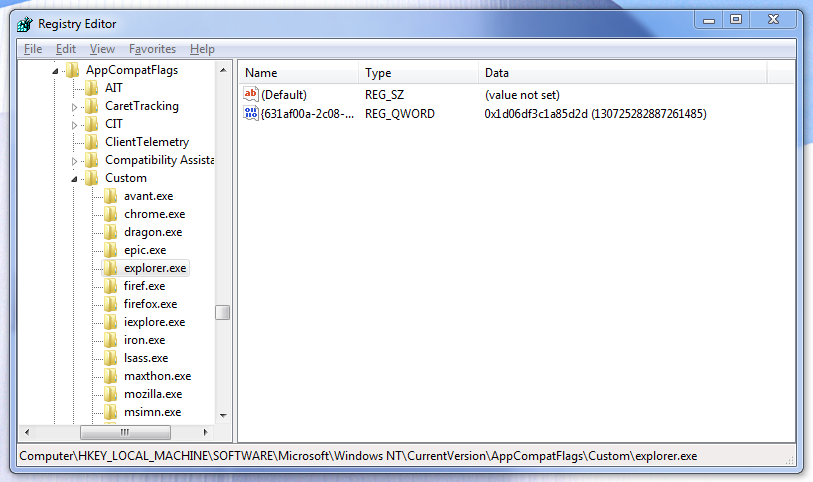Click the registry path in status bar
Viewport: 813px width, 482px height.
pyautogui.click(x=358, y=456)
